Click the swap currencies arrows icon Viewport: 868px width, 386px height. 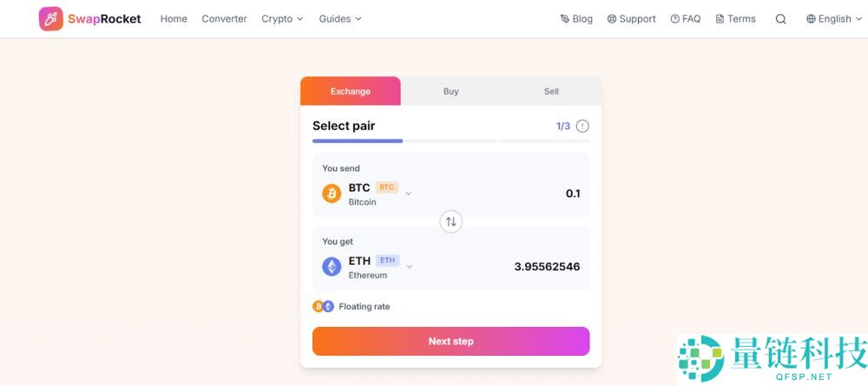(x=450, y=221)
